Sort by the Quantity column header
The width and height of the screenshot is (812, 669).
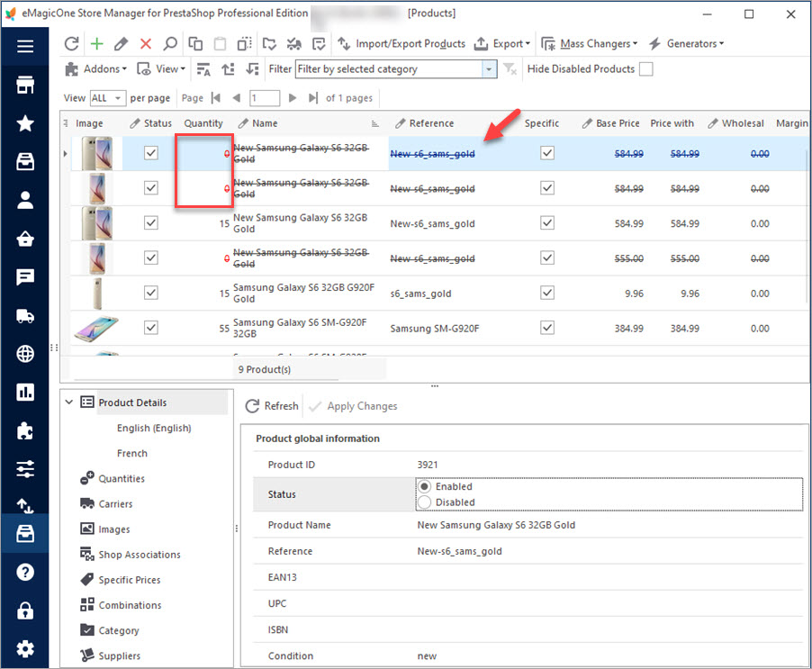(x=203, y=123)
